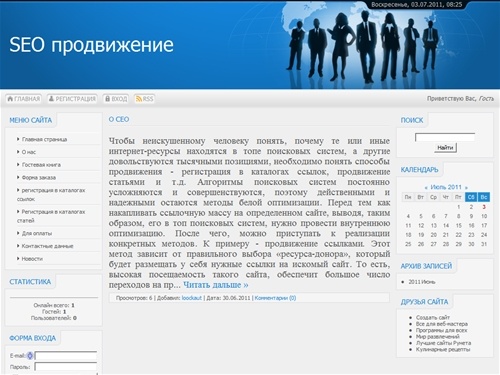Click the Вс column header in calendar
The width and height of the screenshot is (500, 375).
pos(484,197)
